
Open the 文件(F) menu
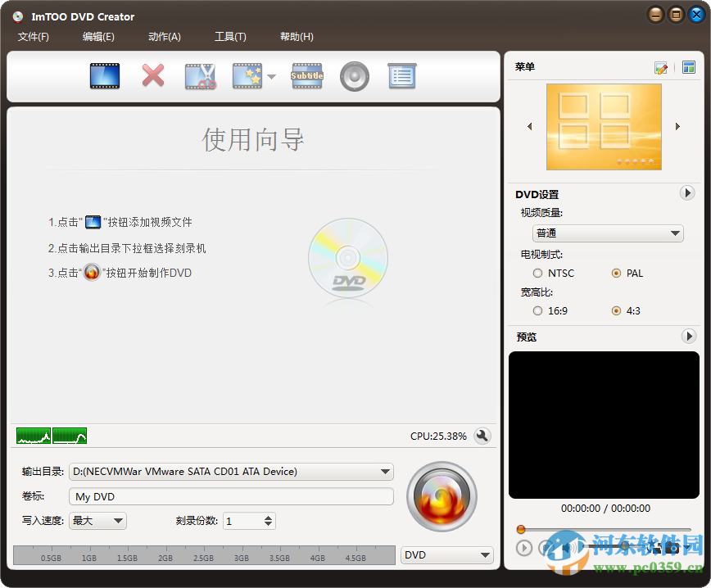(x=34, y=36)
